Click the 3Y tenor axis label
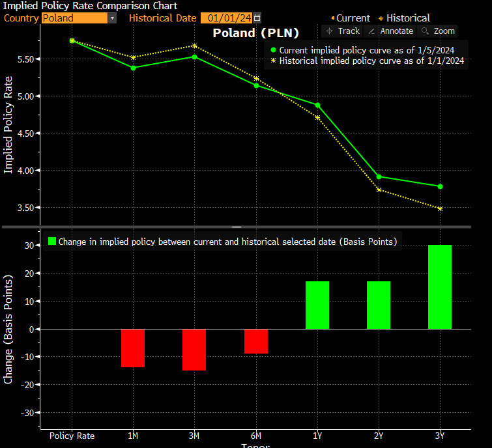 point(440,436)
